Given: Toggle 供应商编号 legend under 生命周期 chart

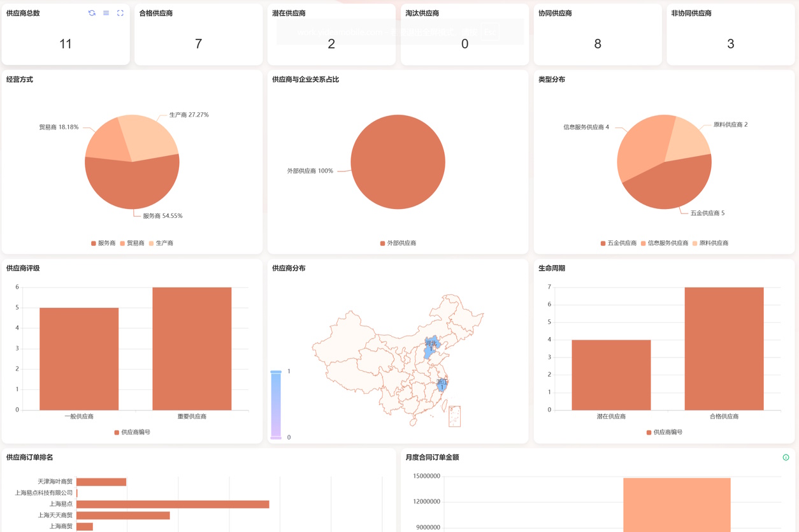Looking at the screenshot, I should click(x=665, y=433).
